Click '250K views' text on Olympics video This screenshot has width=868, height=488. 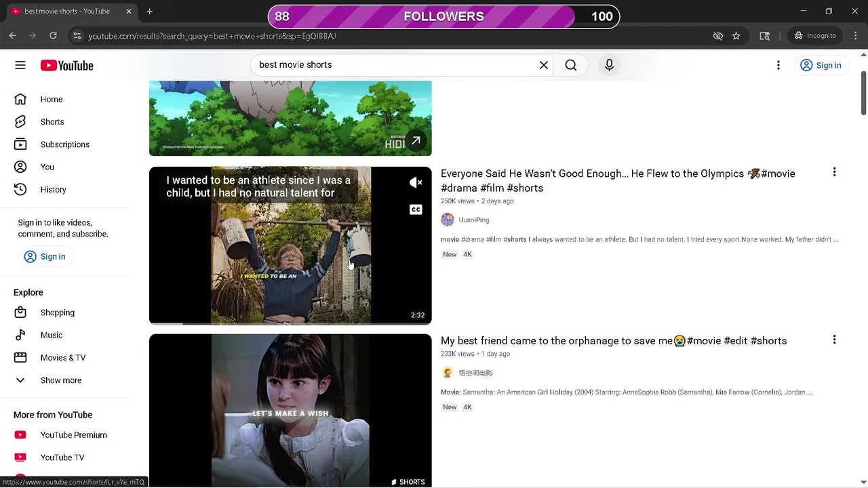pyautogui.click(x=458, y=201)
